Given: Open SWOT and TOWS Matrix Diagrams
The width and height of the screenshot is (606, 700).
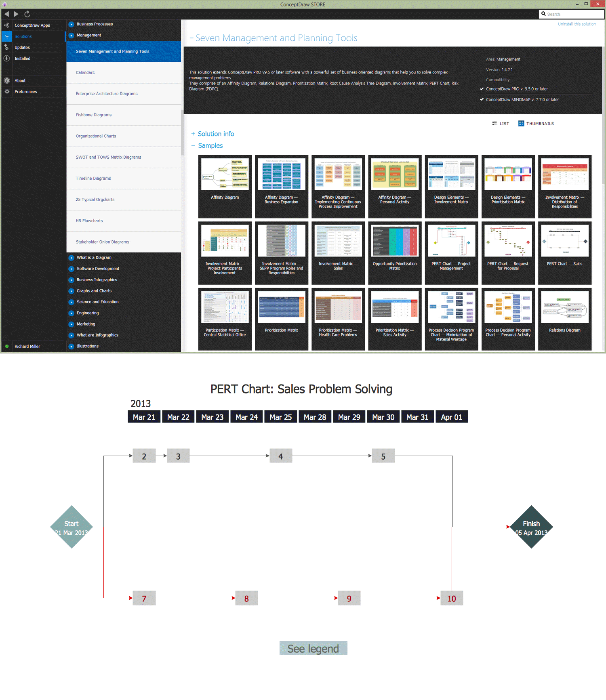Looking at the screenshot, I should click(124, 157).
